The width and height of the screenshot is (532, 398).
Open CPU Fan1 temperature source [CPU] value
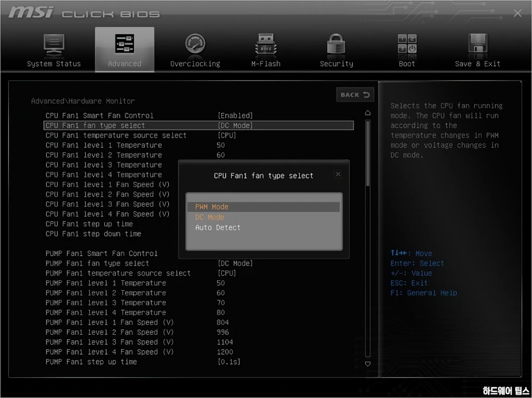point(227,135)
